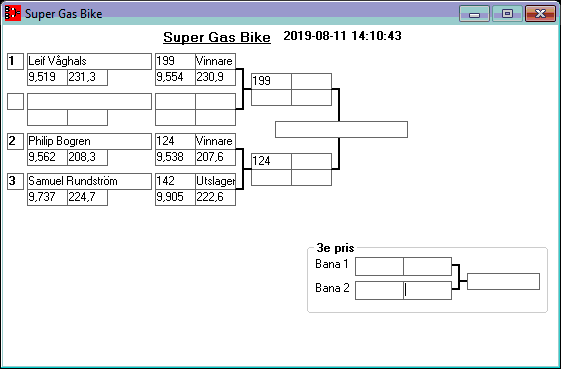Image resolution: width=561 pixels, height=369 pixels.
Task: Click the Philip Bogren name field
Action: [x=89, y=141]
